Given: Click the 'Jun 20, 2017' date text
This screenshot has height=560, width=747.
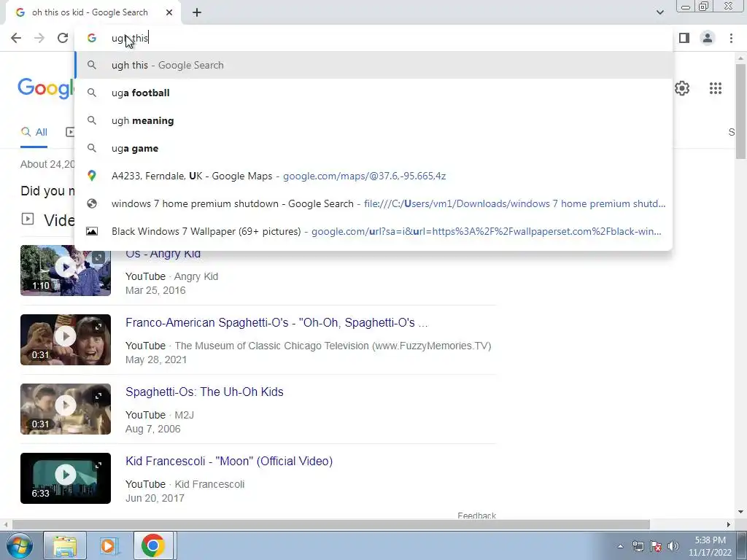Looking at the screenshot, I should [155, 498].
